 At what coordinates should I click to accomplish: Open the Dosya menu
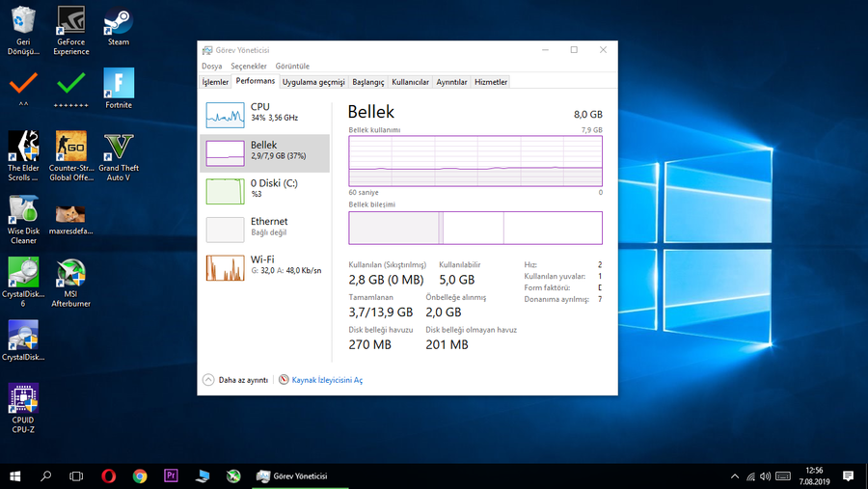[211, 67]
